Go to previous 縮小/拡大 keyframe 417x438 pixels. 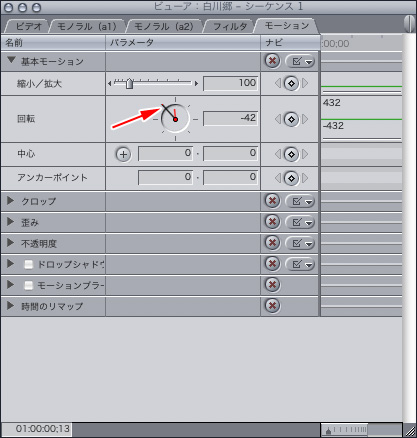278,83
